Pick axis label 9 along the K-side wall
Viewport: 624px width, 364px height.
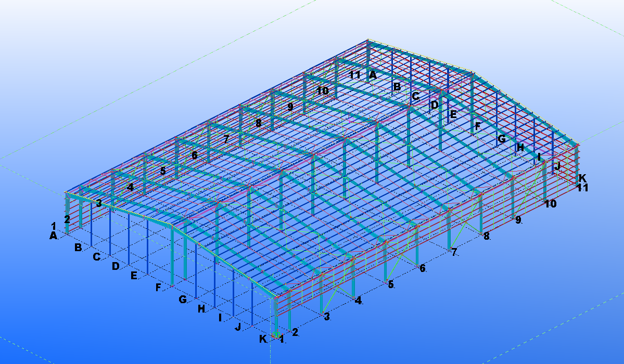click(518, 219)
